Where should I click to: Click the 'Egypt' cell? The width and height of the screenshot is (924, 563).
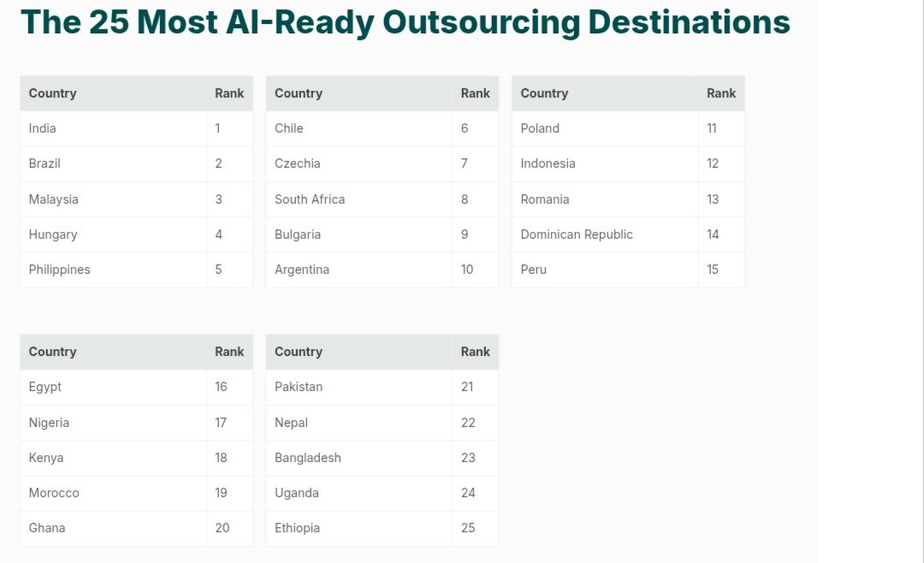point(113,388)
